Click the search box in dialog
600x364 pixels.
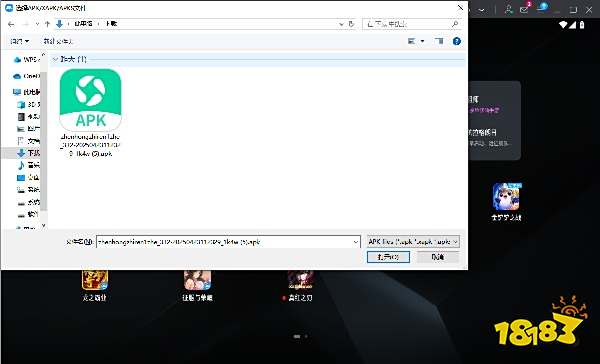412,24
